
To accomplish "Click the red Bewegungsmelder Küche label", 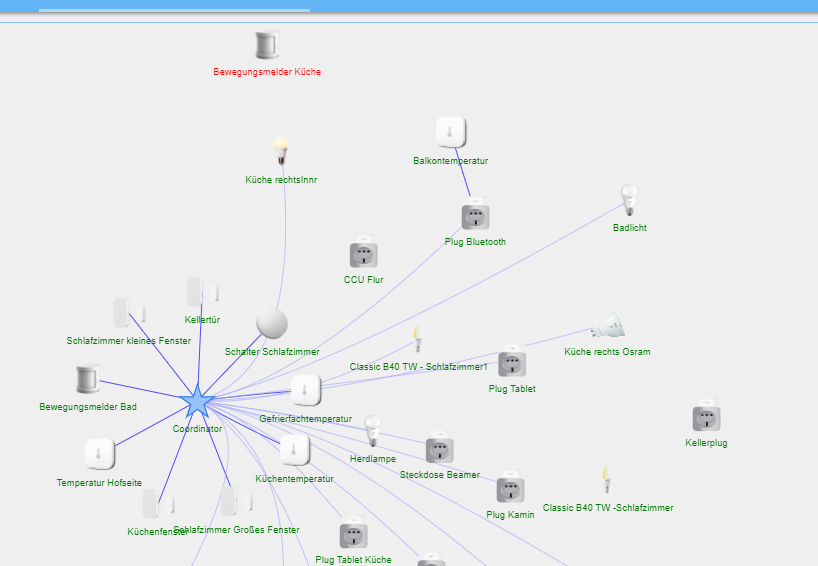I will point(267,72).
